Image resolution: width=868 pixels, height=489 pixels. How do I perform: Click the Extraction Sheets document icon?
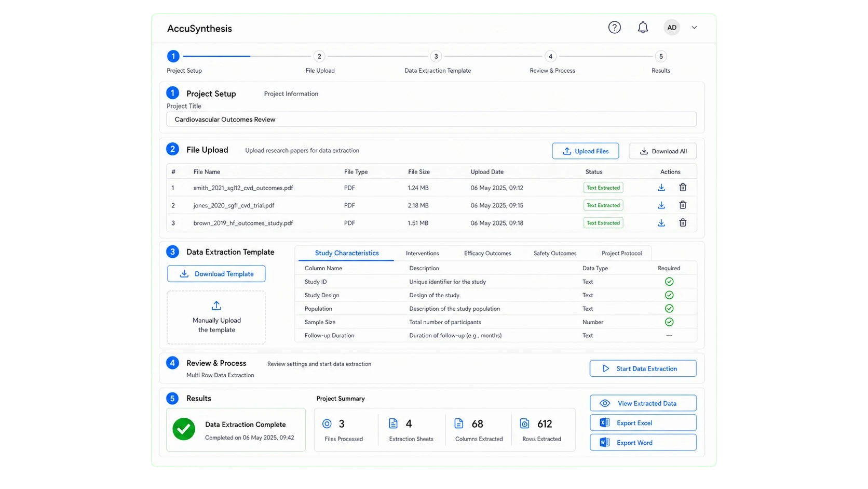(393, 424)
